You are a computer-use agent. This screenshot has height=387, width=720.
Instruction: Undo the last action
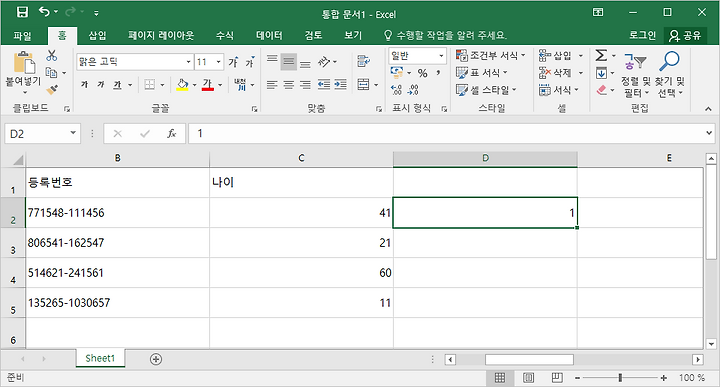pos(44,12)
